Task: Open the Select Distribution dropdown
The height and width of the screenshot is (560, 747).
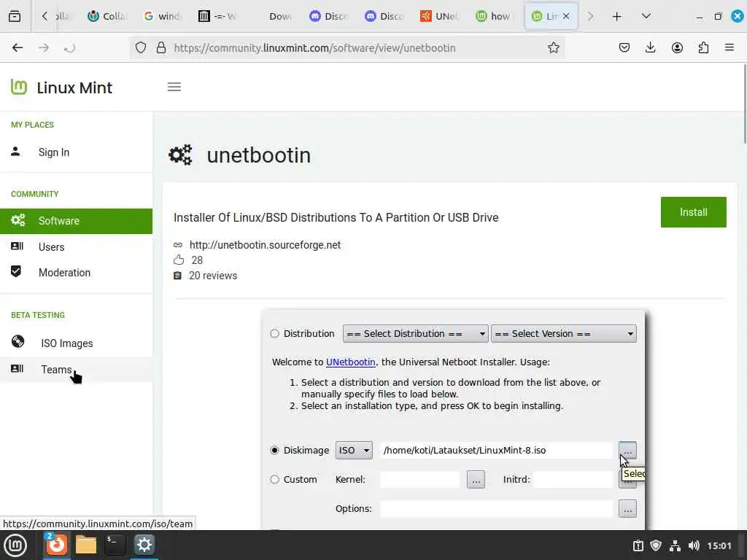Action: (x=415, y=333)
